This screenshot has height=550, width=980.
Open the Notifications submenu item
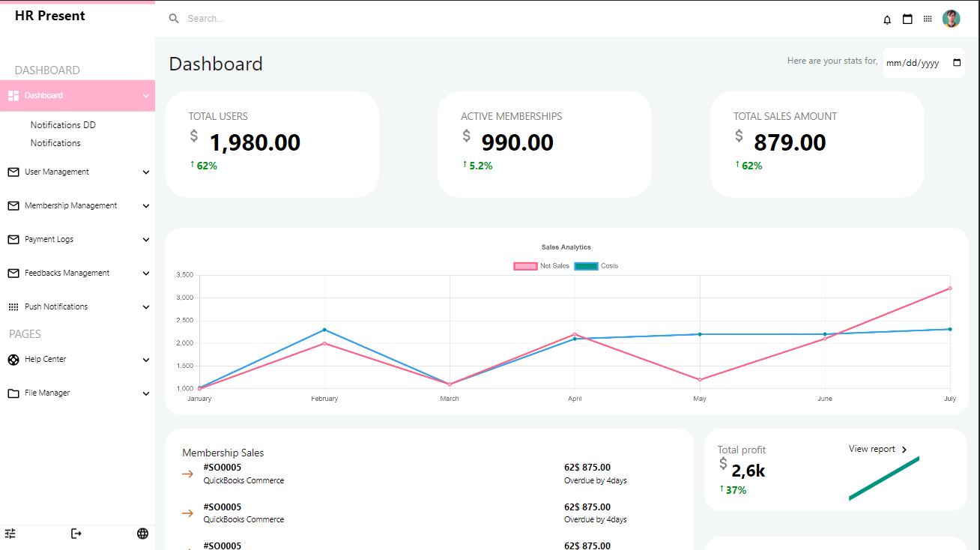coord(55,143)
